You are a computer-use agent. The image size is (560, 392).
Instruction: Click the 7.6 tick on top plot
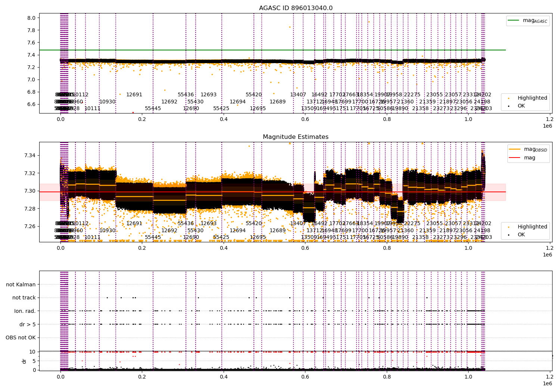(x=31, y=43)
